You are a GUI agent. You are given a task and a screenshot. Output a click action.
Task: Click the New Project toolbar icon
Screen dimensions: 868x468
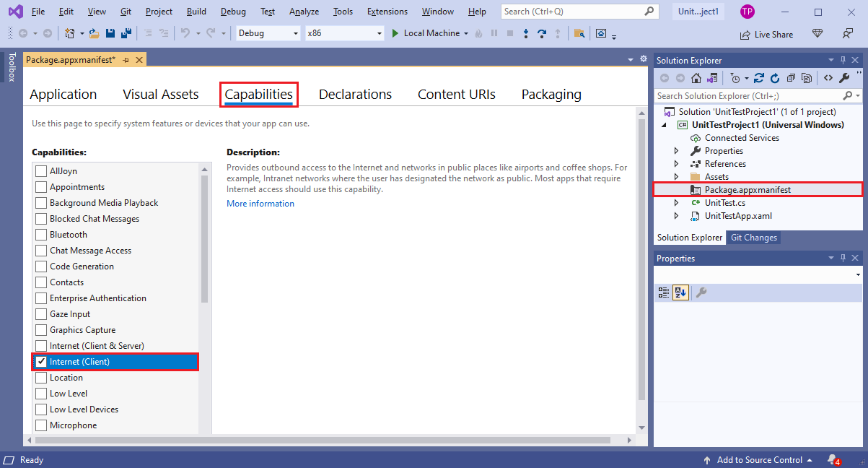(69, 33)
